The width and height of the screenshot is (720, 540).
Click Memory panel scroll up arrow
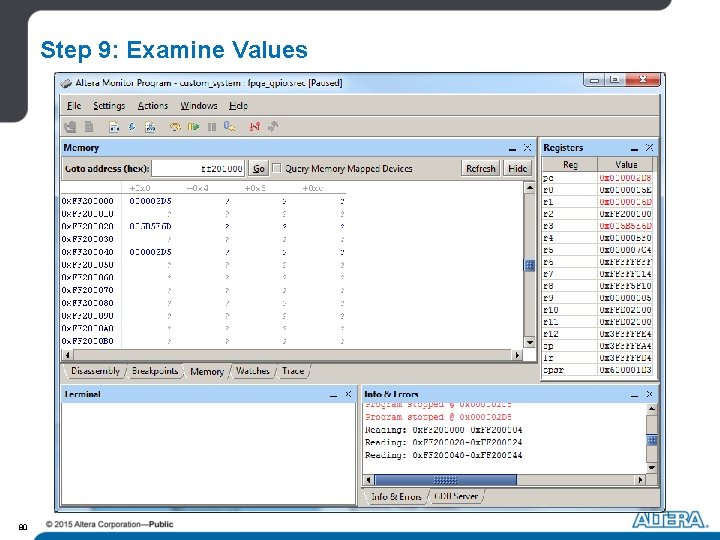529,187
